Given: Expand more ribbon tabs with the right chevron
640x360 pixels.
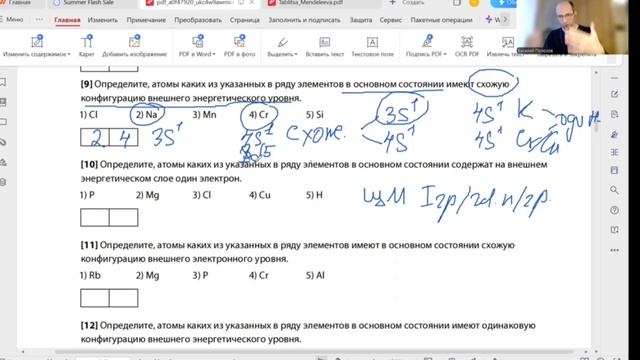Looking at the screenshot, I should [505, 19].
